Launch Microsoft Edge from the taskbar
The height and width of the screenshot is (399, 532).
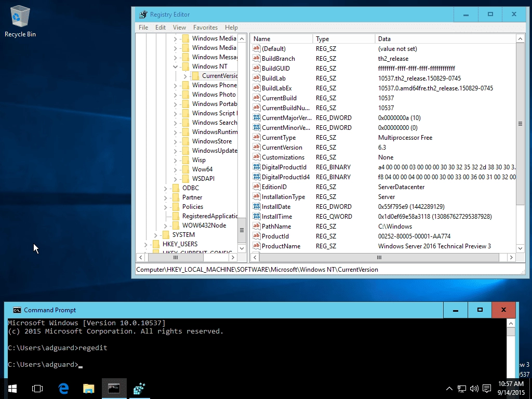(x=63, y=389)
